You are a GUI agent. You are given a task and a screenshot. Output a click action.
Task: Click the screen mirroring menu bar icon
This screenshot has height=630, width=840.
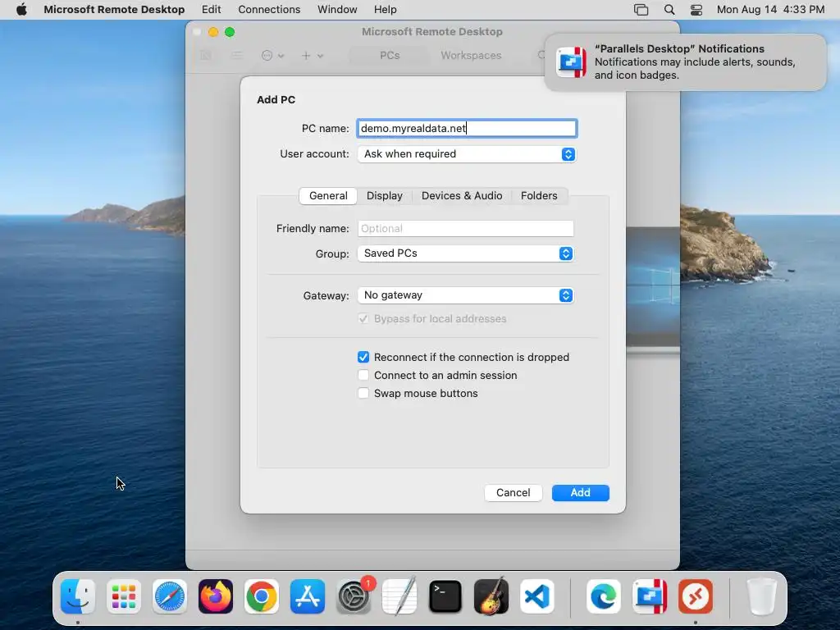[641, 10]
